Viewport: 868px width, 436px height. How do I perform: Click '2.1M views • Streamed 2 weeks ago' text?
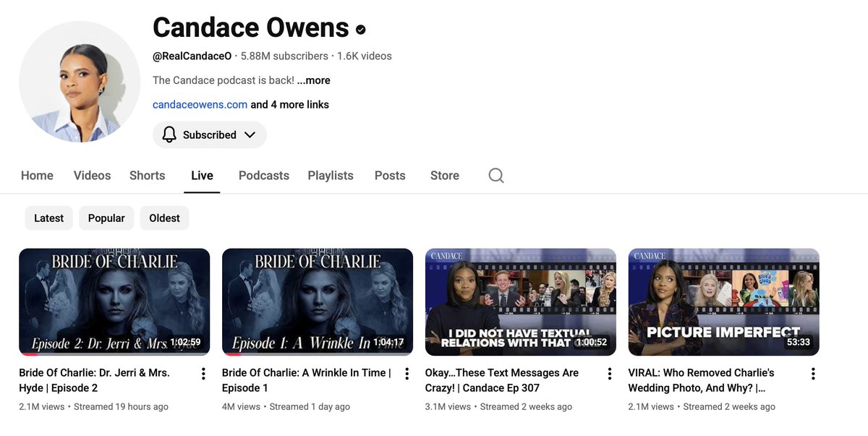pos(702,406)
